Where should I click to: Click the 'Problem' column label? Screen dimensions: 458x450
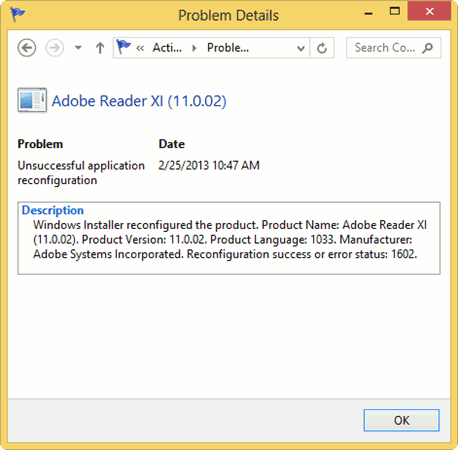pyautogui.click(x=40, y=144)
